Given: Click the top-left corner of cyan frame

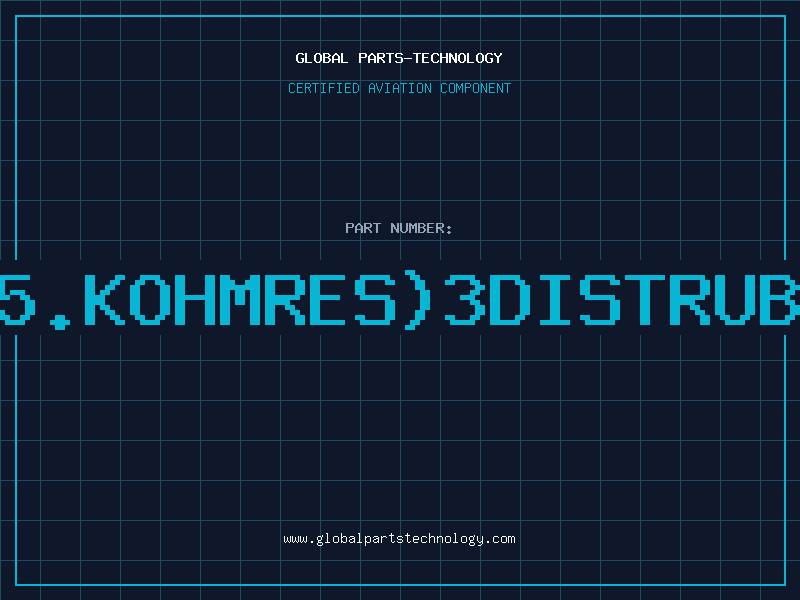Looking at the screenshot, I should pyautogui.click(x=16, y=16).
